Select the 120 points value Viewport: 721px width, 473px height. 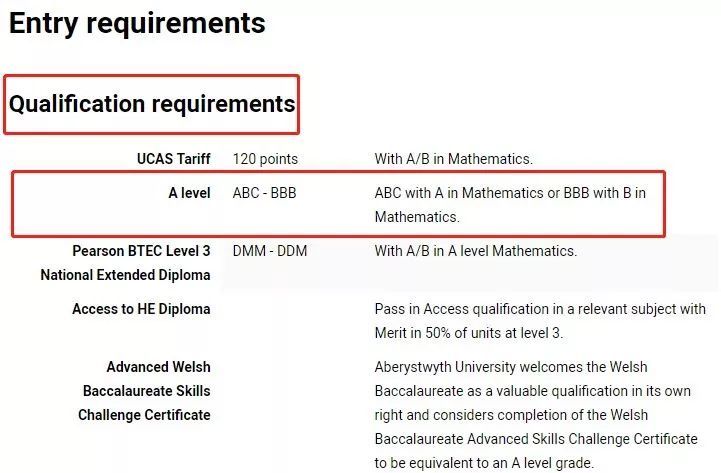[x=265, y=159]
